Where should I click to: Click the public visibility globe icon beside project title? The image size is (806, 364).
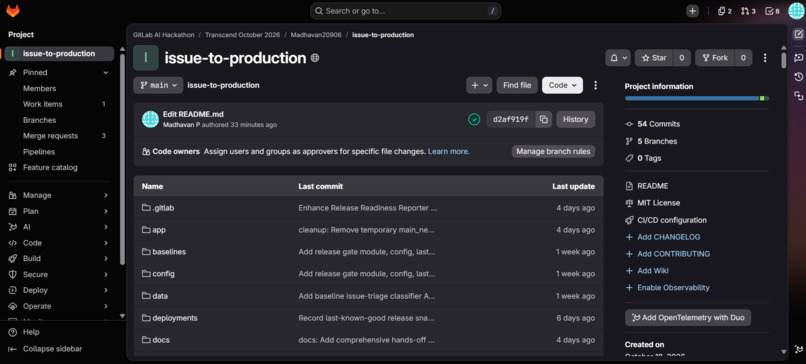[x=315, y=58]
